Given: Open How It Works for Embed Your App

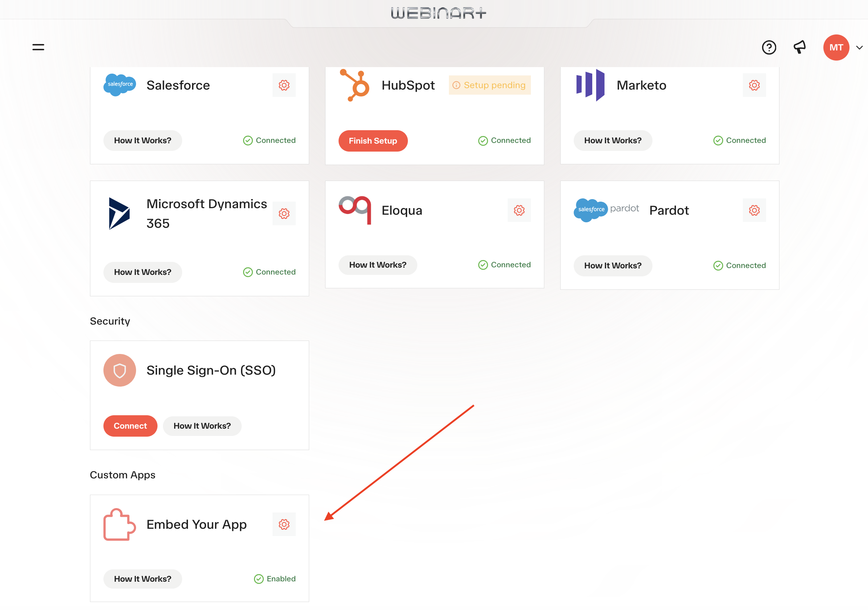Looking at the screenshot, I should [x=143, y=579].
